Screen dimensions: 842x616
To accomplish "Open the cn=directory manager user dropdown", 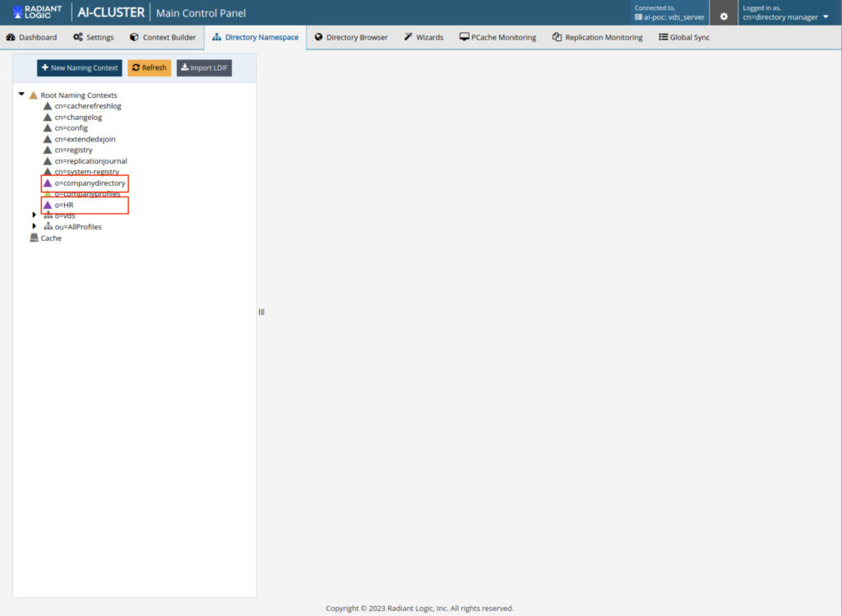I will coord(785,16).
